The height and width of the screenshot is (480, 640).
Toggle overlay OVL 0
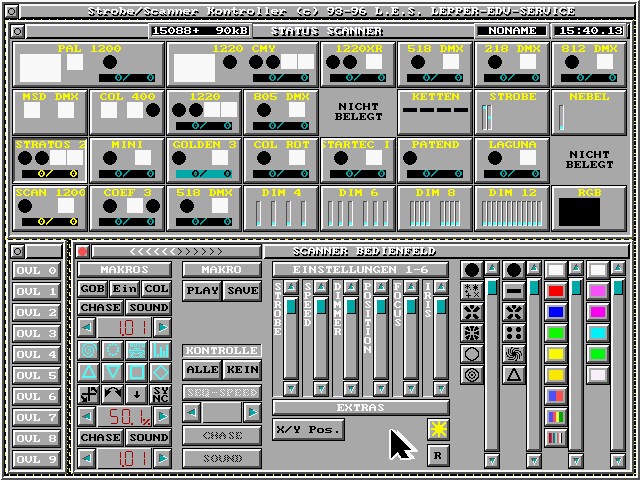(36, 270)
